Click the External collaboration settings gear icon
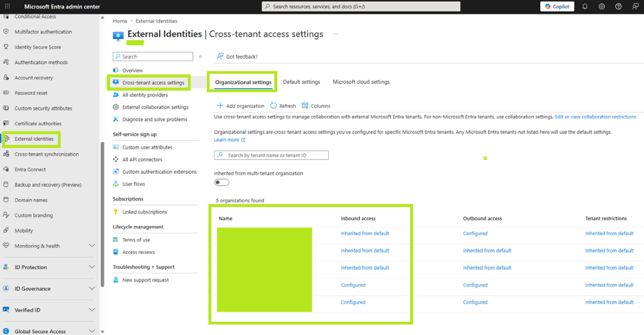 click(x=116, y=107)
